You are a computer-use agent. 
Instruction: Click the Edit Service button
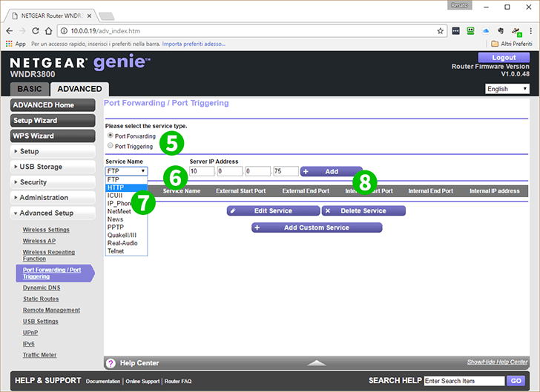click(x=274, y=211)
